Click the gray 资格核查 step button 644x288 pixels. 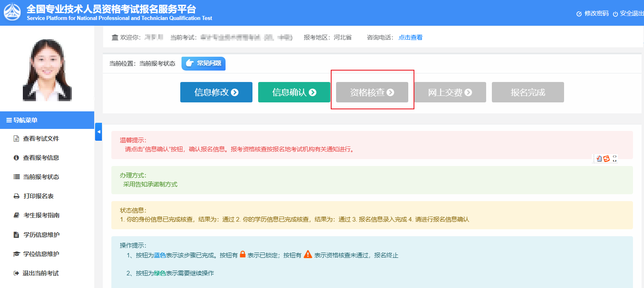pos(372,92)
